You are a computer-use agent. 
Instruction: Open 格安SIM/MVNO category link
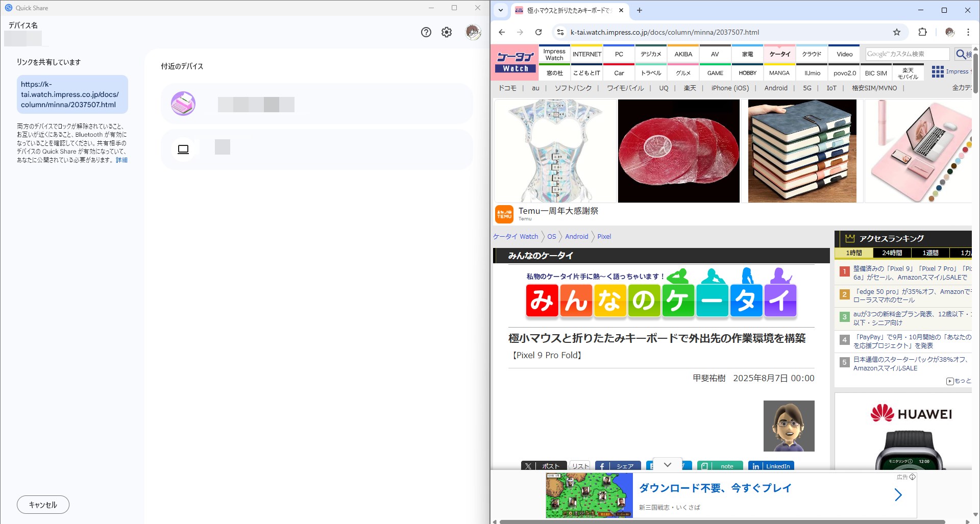pos(874,88)
